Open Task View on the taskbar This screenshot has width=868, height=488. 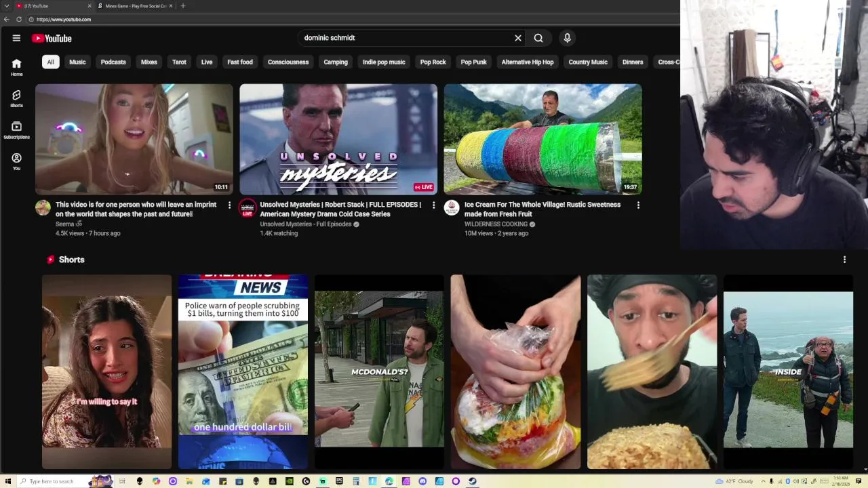click(x=123, y=481)
